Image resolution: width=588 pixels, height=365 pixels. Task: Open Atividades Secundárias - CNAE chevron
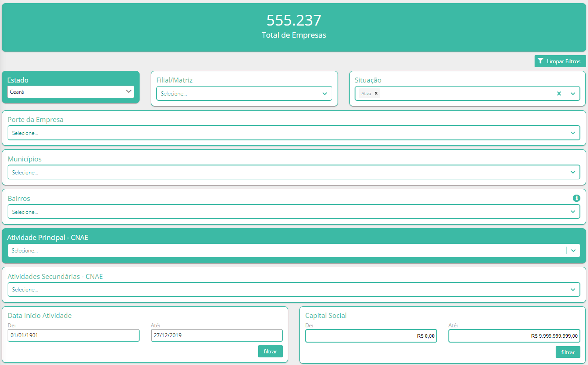tap(573, 290)
